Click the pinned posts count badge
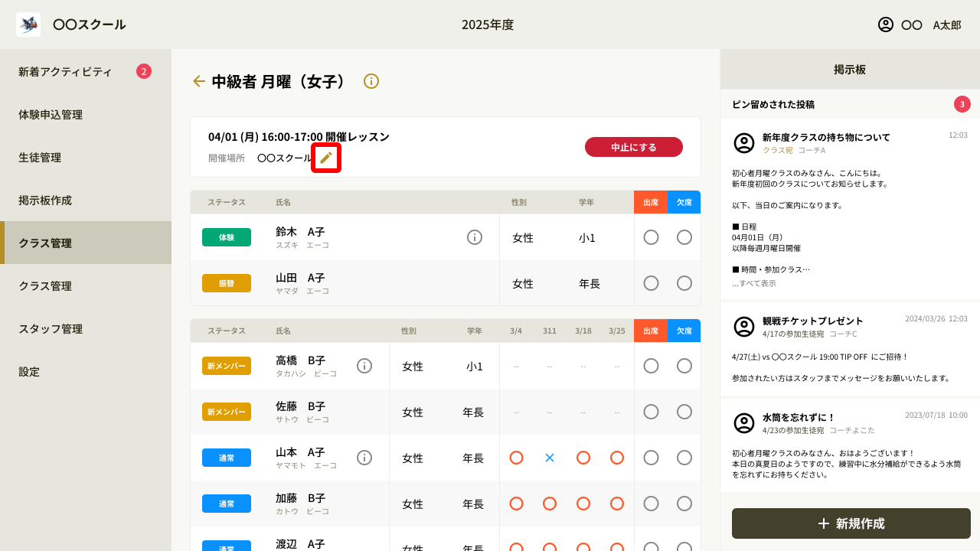980x551 pixels. point(962,104)
